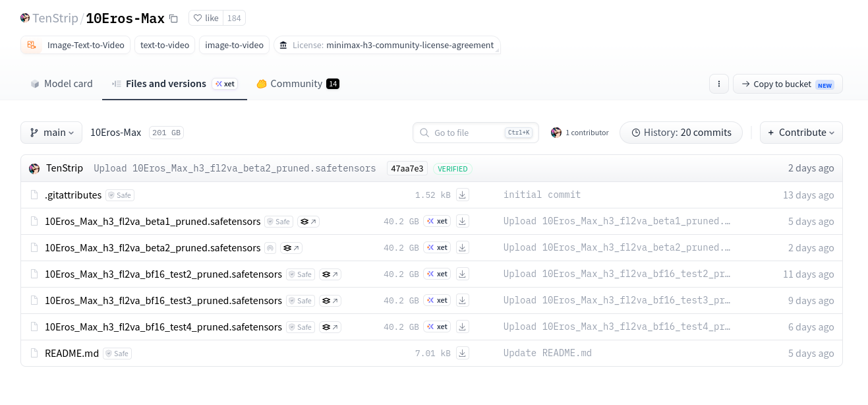
Task: Click xet badge on test2_pruned row
Action: [438, 274]
